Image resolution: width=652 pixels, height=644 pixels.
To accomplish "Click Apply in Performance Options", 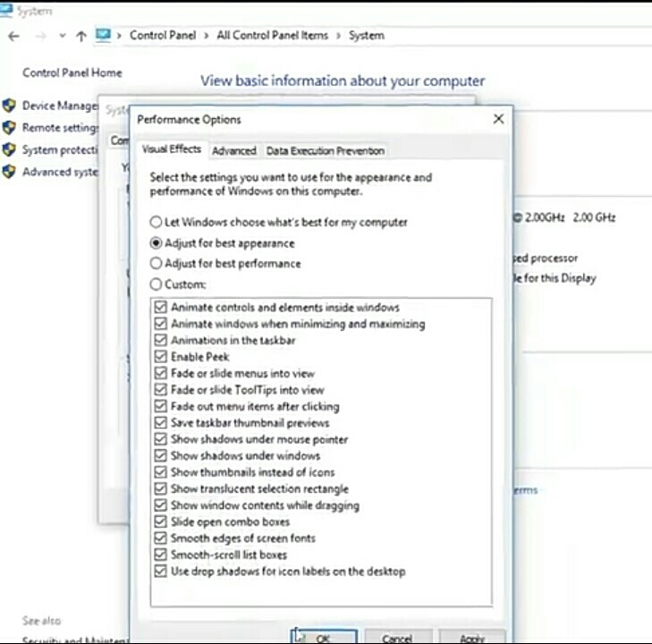I will tap(472, 637).
